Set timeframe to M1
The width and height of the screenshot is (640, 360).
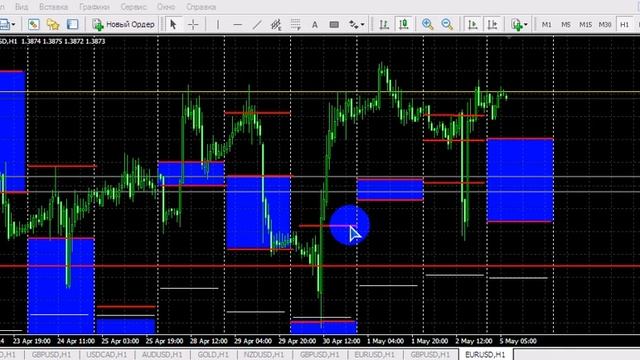point(546,24)
